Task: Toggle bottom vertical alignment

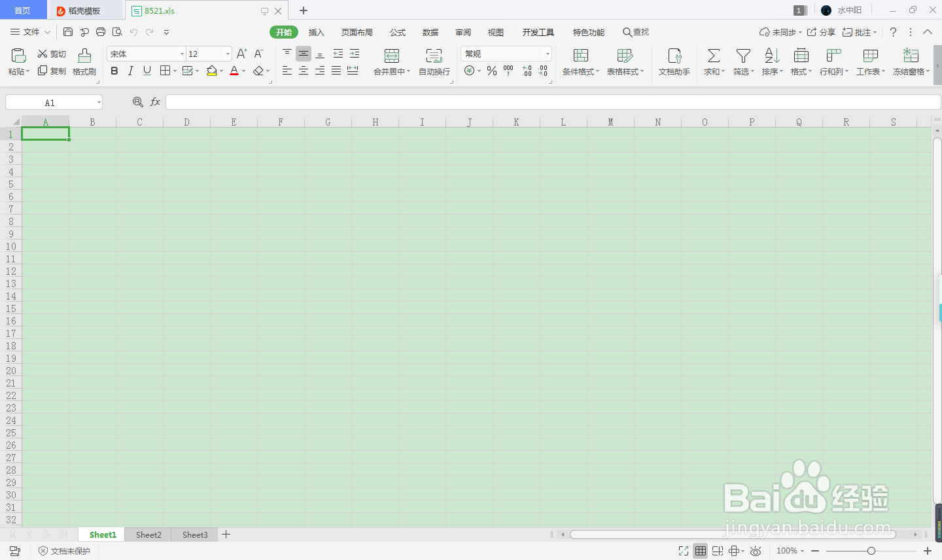Action: tap(320, 54)
